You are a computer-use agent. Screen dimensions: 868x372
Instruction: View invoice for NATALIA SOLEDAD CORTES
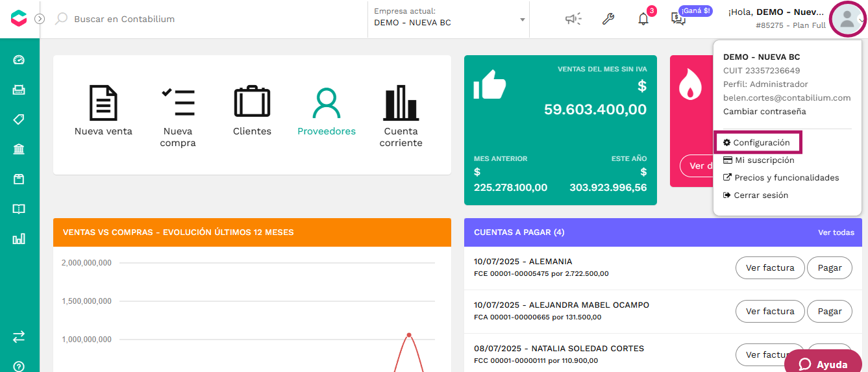click(770, 355)
